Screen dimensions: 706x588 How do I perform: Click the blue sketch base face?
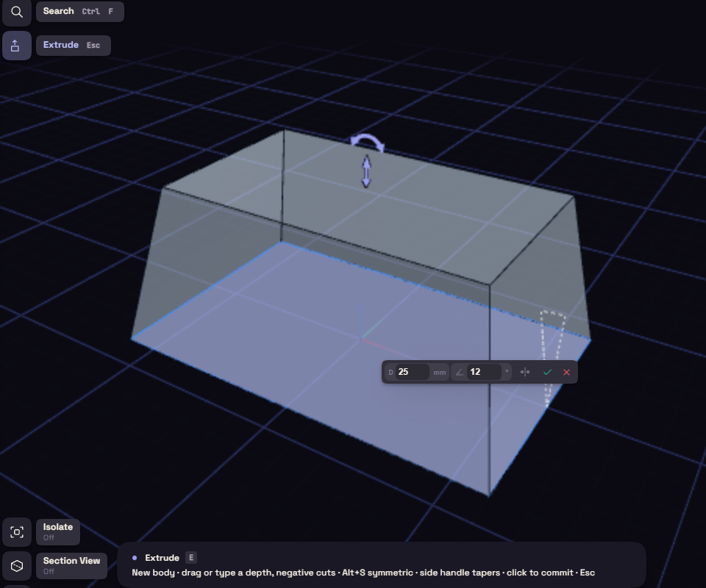pyautogui.click(x=315, y=351)
